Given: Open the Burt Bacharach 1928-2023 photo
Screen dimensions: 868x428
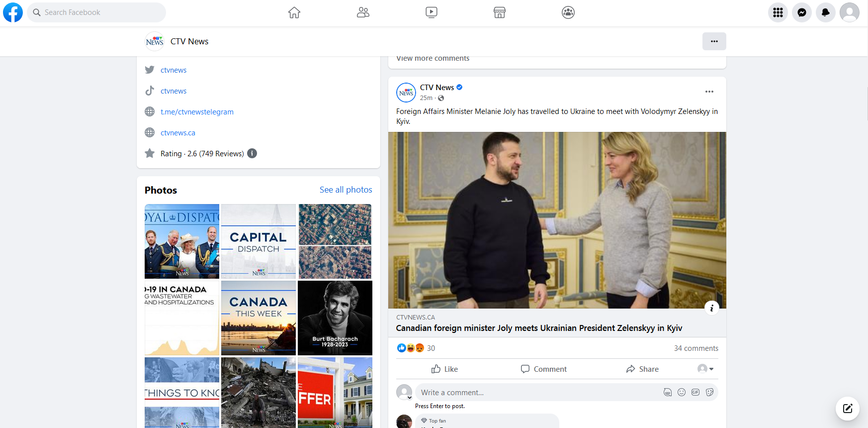Looking at the screenshot, I should tap(335, 318).
